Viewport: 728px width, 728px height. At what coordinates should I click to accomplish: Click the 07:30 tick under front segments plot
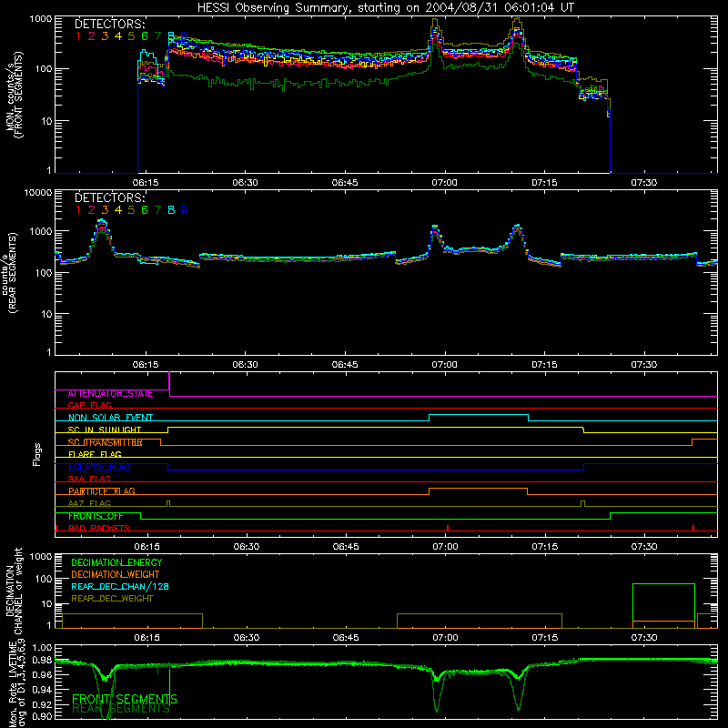[644, 183]
